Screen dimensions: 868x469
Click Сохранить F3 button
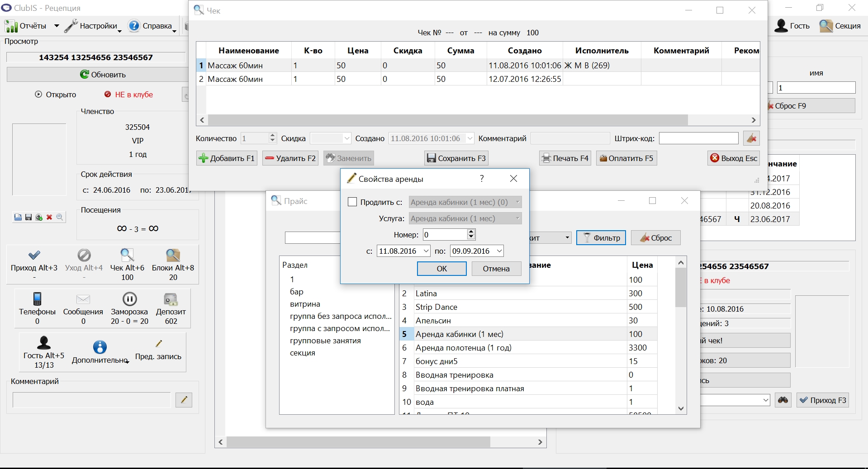(456, 158)
